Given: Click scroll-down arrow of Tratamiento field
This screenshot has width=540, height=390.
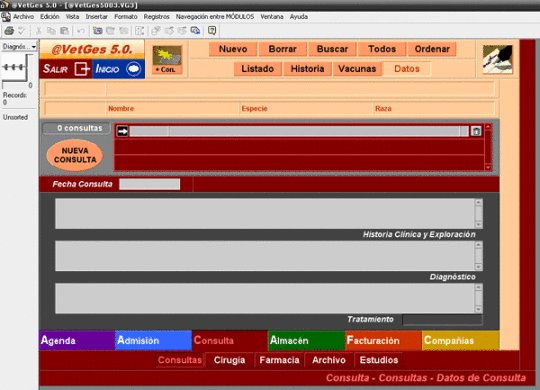Looking at the screenshot, I should [478, 309].
